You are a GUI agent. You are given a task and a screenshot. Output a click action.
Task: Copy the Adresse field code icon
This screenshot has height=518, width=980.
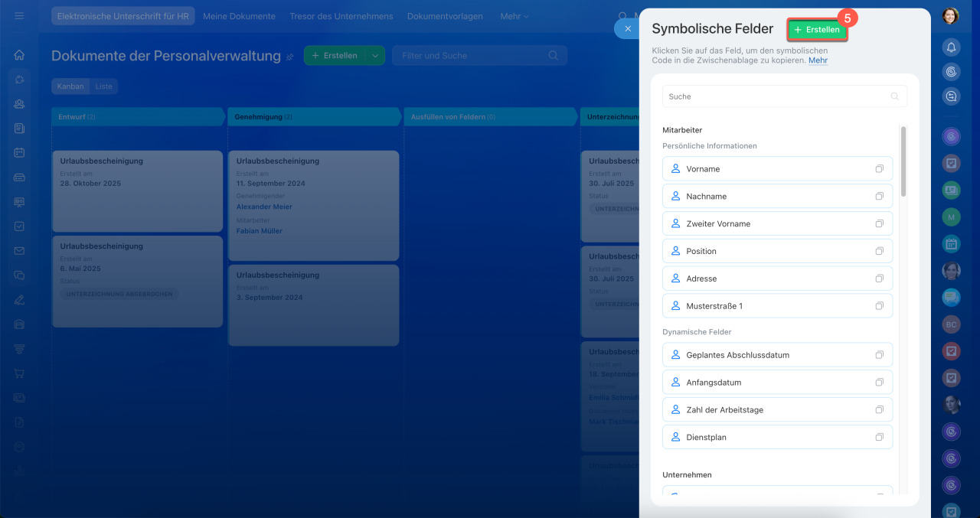tap(879, 279)
